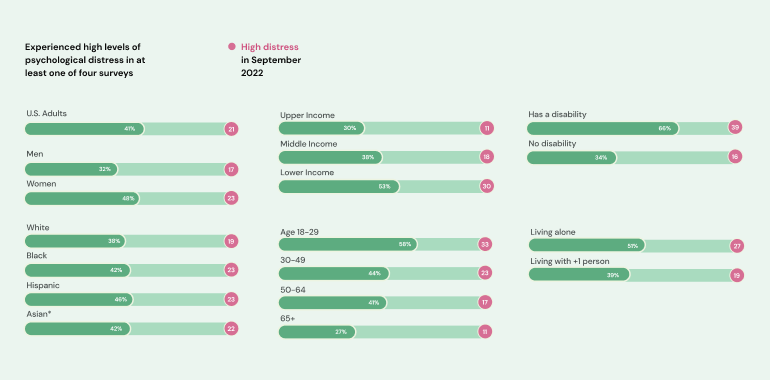Select the pink 11 circle on the 65+ bar
770x380 pixels.
coord(485,332)
